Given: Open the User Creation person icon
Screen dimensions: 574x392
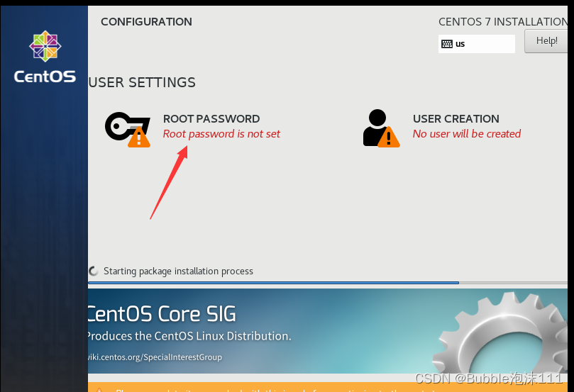Looking at the screenshot, I should [x=381, y=128].
